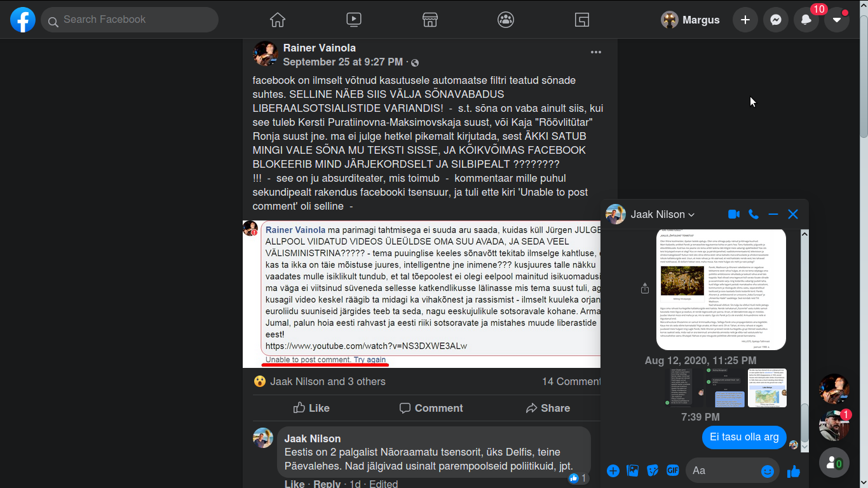868x488 pixels.
Task: Open the Gaming tab icon
Action: 582,20
